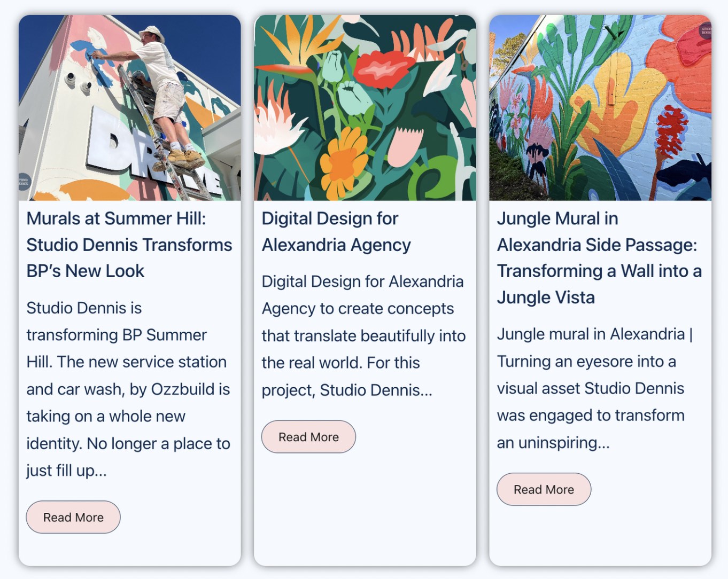Open Digital Design for Alexandria Agency title

[336, 232]
